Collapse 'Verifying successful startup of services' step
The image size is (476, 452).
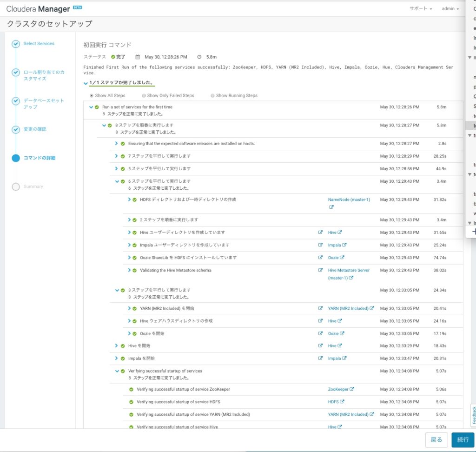pos(117,371)
